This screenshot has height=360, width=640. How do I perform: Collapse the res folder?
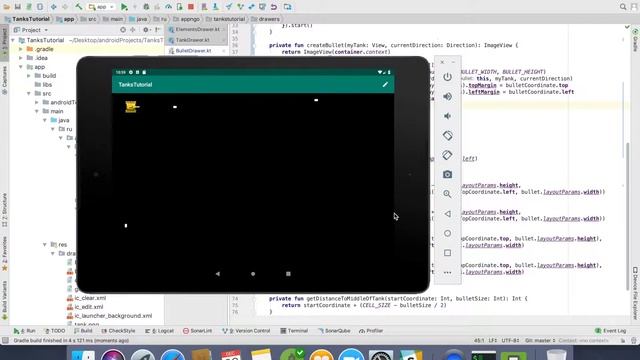pos(44,245)
